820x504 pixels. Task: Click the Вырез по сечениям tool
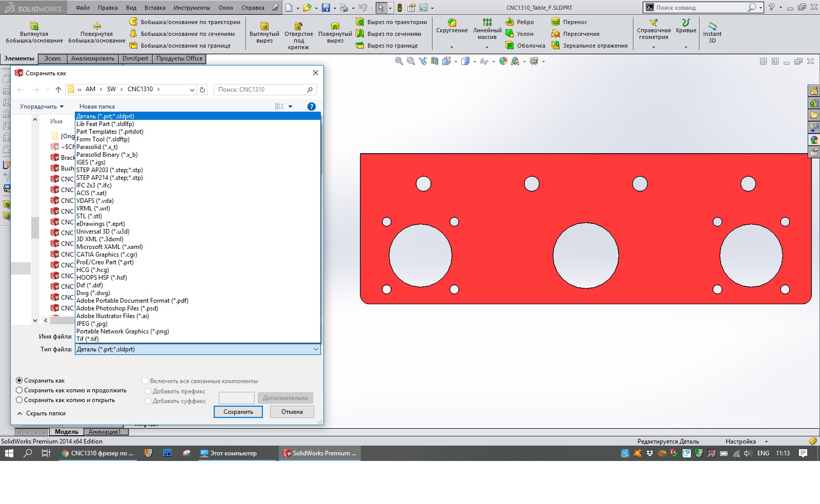tap(389, 34)
